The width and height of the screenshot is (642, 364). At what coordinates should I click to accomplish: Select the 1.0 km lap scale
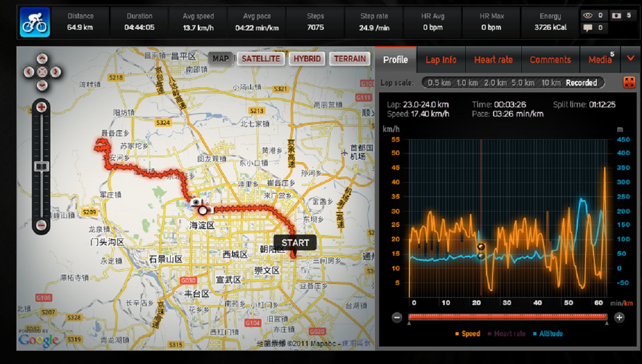[467, 83]
